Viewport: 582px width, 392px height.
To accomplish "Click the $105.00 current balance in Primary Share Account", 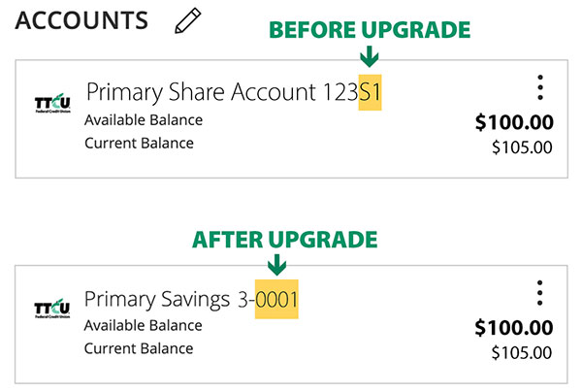I will point(522,147).
